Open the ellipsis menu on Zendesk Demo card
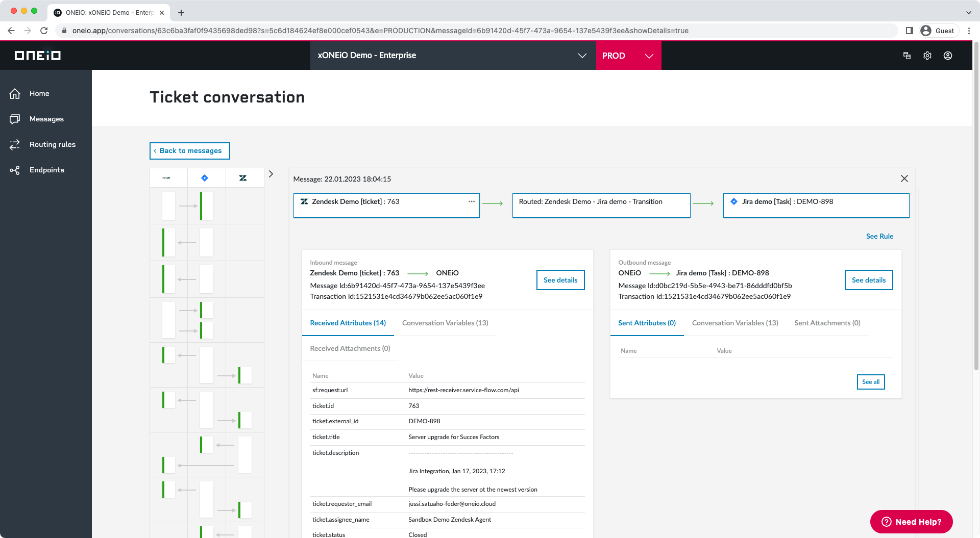The width and height of the screenshot is (980, 538). [471, 201]
